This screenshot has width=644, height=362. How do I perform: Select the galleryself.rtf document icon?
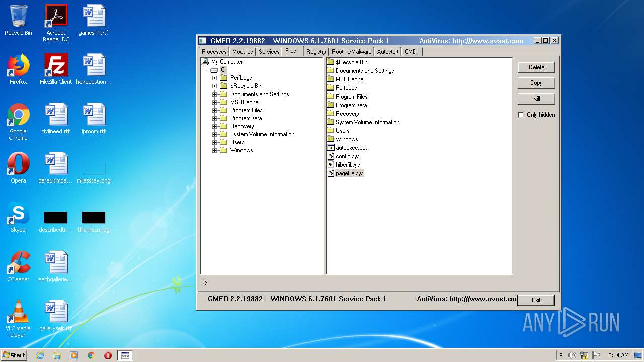click(56, 316)
